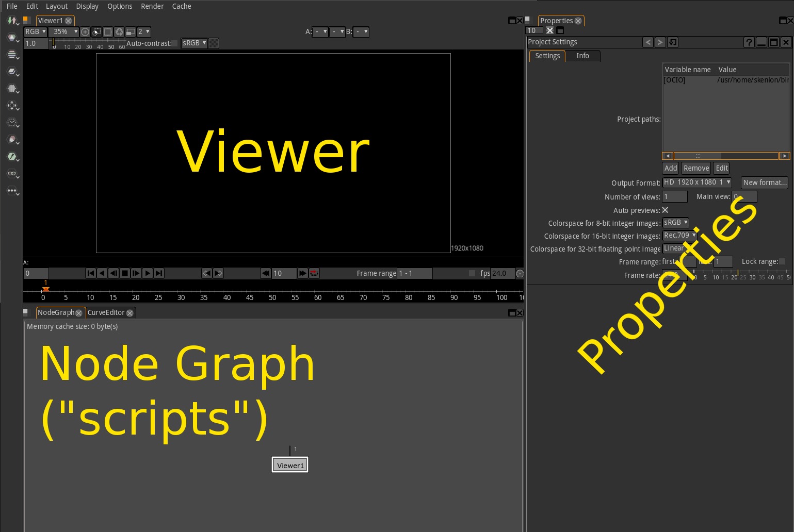Click the viewer gain slider
This screenshot has height=532, width=794.
(x=88, y=42)
